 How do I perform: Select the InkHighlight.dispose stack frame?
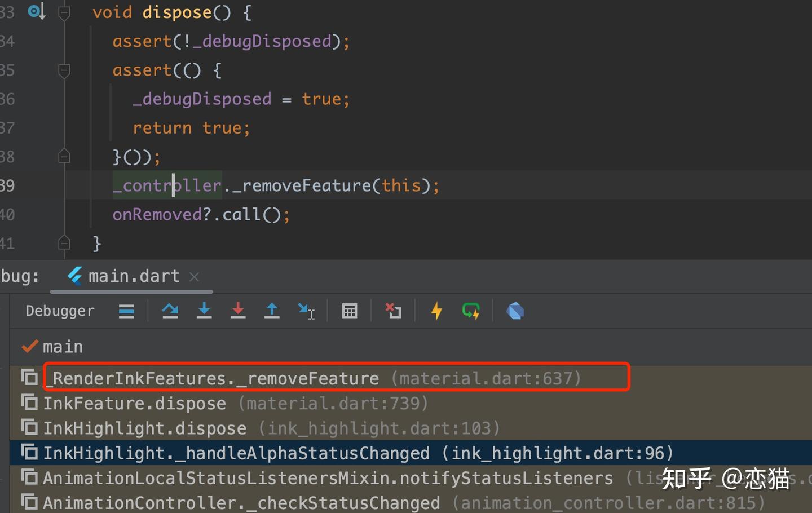pyautogui.click(x=411, y=428)
